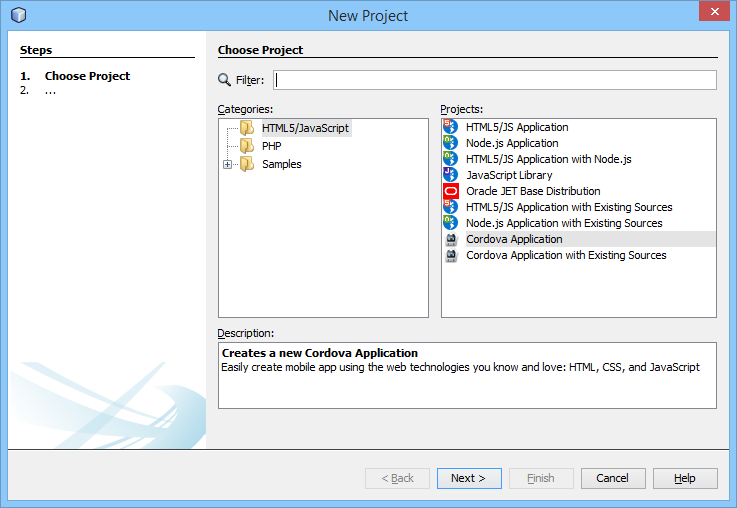Image resolution: width=737 pixels, height=508 pixels.
Task: Click the JavaScript Library project icon
Action: (x=450, y=175)
